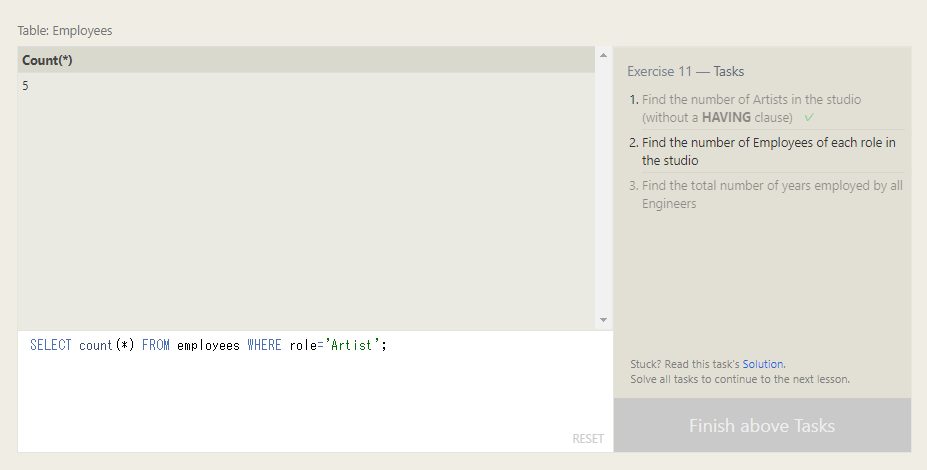Click the result value 5

(x=25, y=86)
